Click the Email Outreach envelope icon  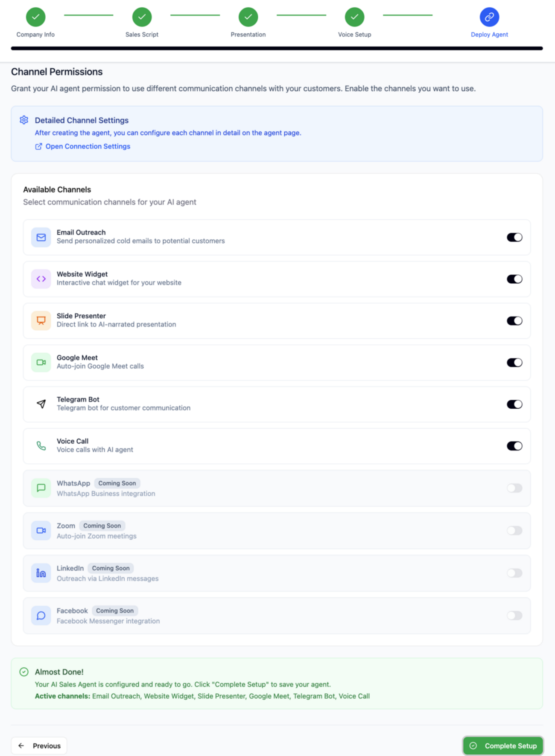tap(41, 237)
